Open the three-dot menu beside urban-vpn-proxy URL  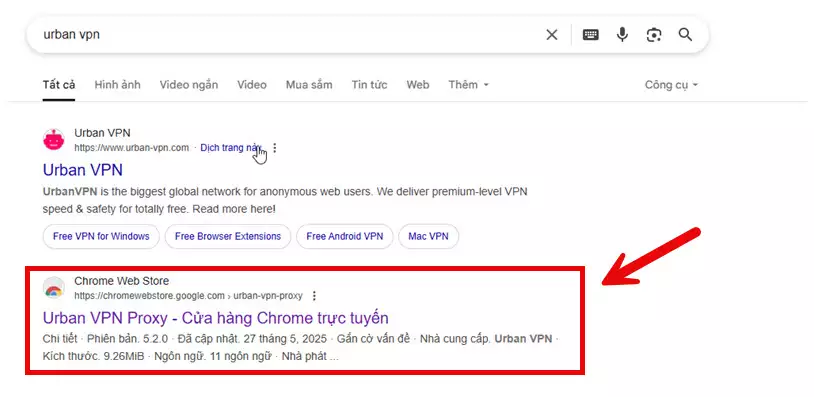click(314, 296)
